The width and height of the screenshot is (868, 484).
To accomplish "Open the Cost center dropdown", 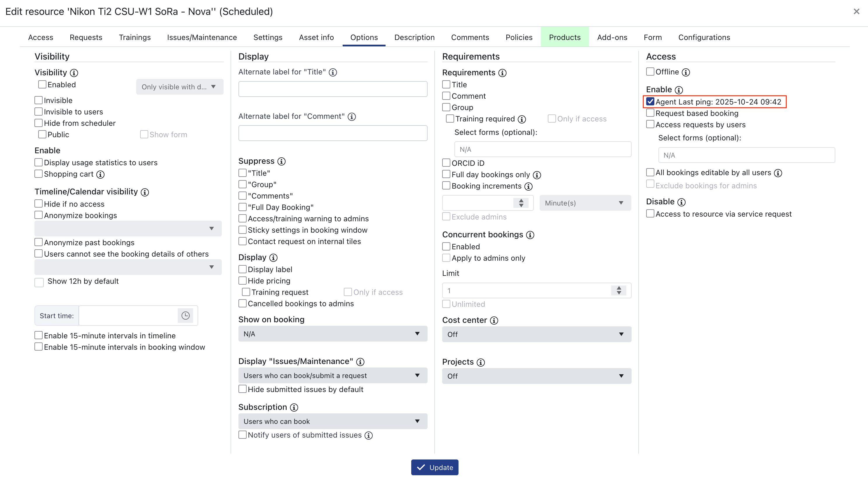I will (x=536, y=334).
